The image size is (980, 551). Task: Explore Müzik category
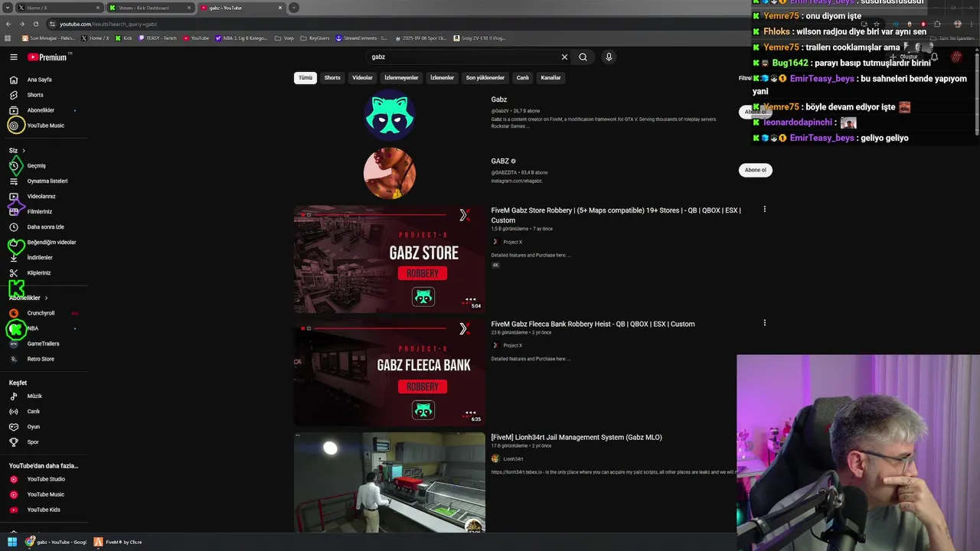[x=34, y=396]
